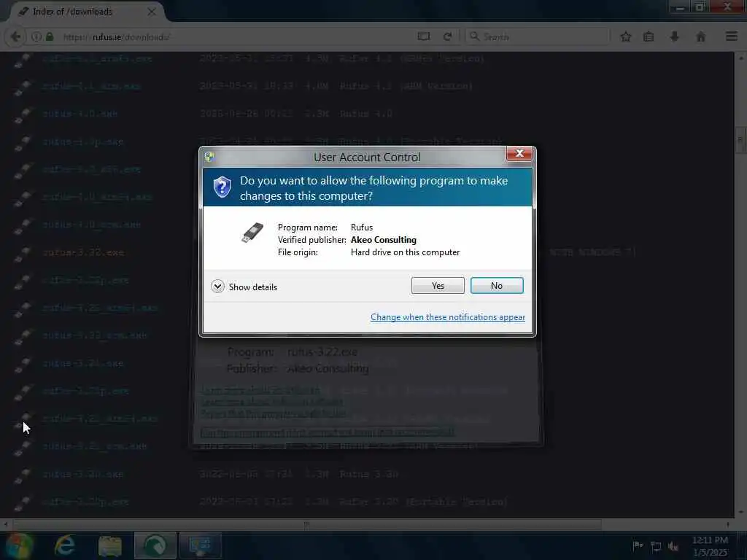Screen dimensions: 747x560
Task: Click USB icon beside rufus-3.22.exe
Action: coord(22,254)
